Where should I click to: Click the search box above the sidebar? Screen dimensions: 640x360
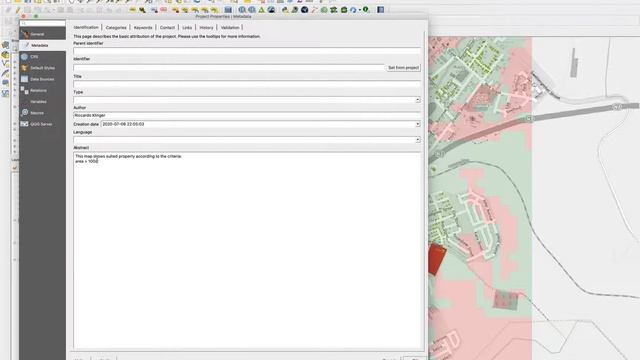click(42, 23)
